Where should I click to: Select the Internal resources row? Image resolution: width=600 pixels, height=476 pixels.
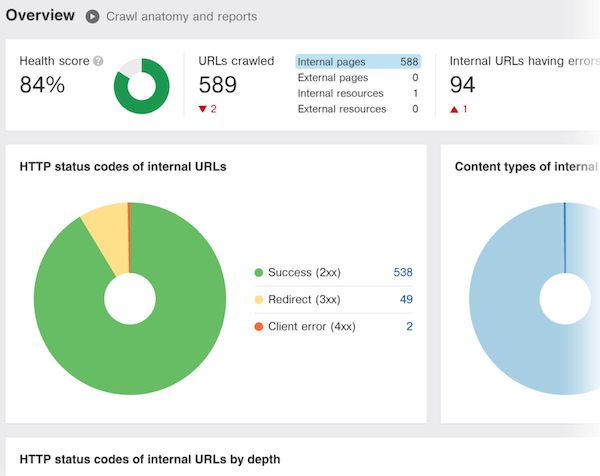click(357, 93)
